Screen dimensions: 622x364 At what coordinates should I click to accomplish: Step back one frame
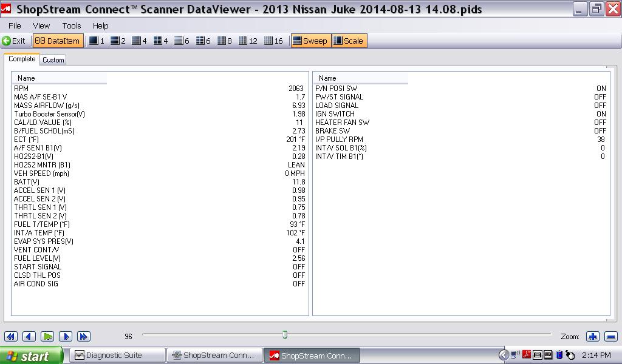point(29,336)
